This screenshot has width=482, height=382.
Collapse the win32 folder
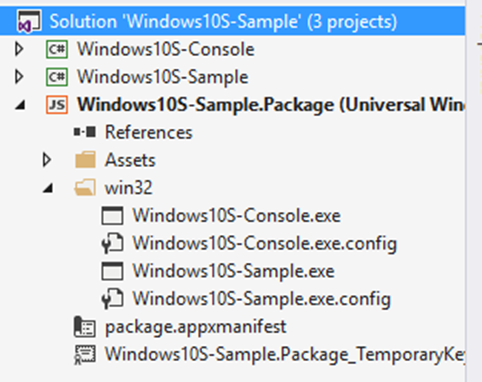coord(48,189)
